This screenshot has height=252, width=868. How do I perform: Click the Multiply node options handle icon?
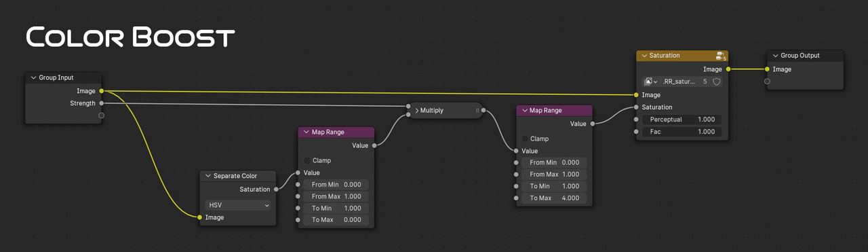click(x=477, y=110)
